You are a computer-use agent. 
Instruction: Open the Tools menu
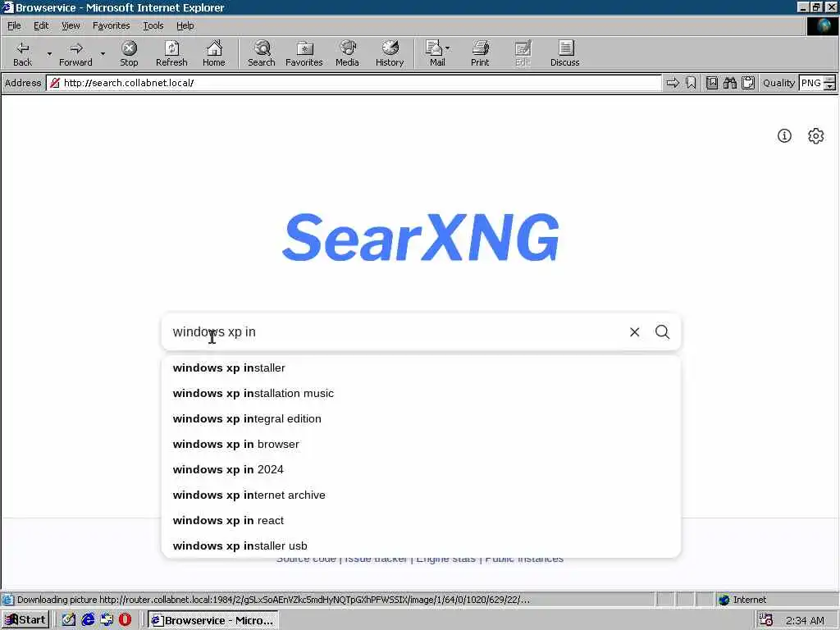pyautogui.click(x=153, y=25)
